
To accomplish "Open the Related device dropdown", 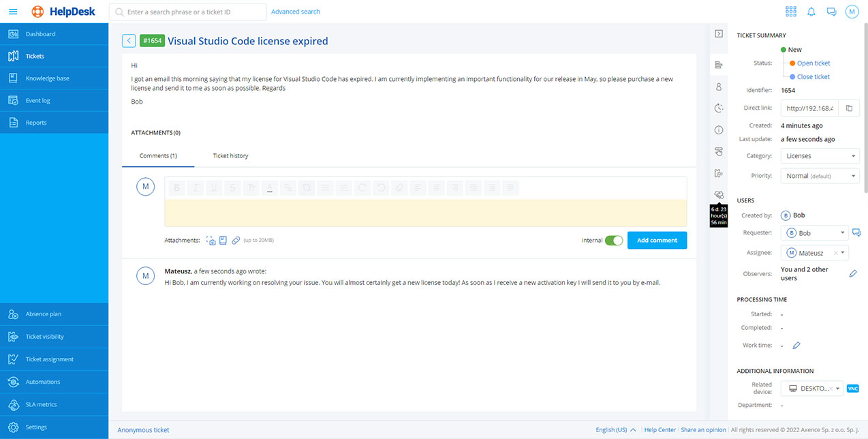I will pos(812,389).
